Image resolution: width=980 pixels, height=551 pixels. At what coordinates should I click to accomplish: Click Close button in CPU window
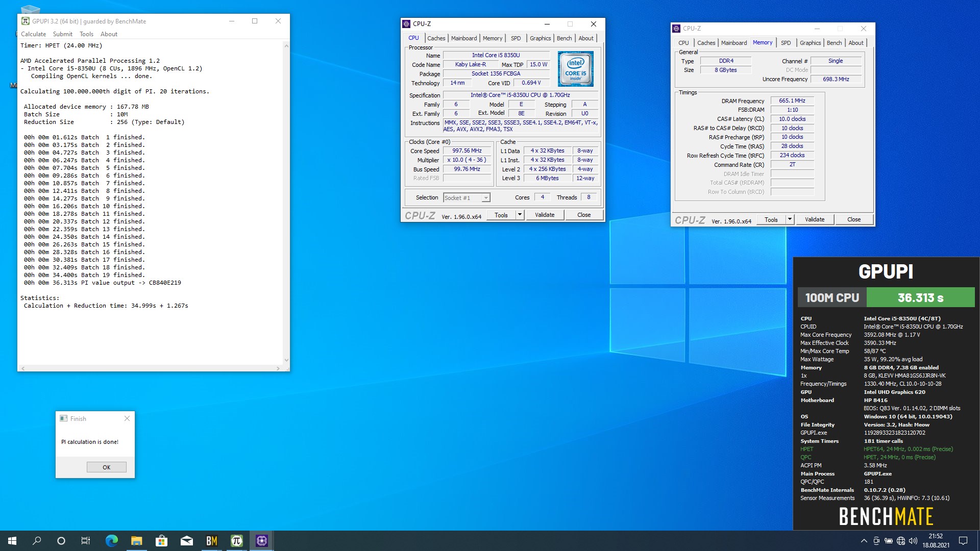[584, 215]
